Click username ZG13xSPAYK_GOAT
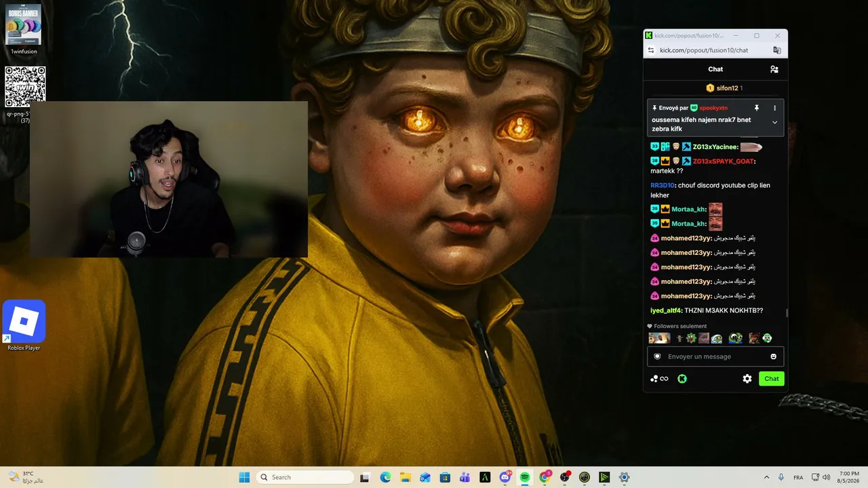The width and height of the screenshot is (868, 488). [723, 161]
